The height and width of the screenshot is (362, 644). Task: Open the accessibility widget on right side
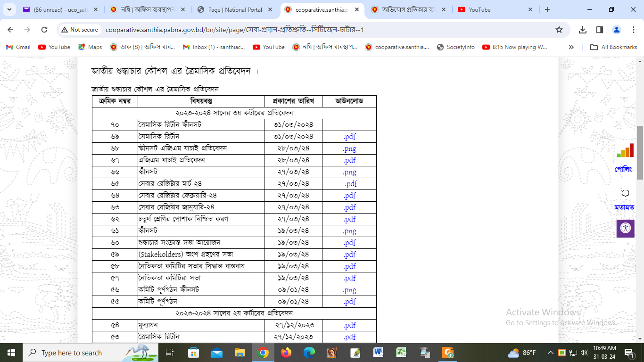pos(625,228)
